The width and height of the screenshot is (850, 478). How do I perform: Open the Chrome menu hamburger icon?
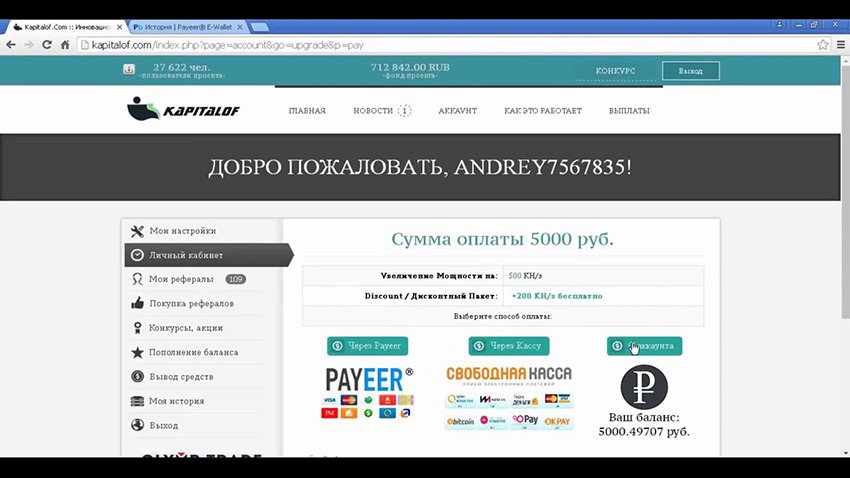tap(841, 45)
